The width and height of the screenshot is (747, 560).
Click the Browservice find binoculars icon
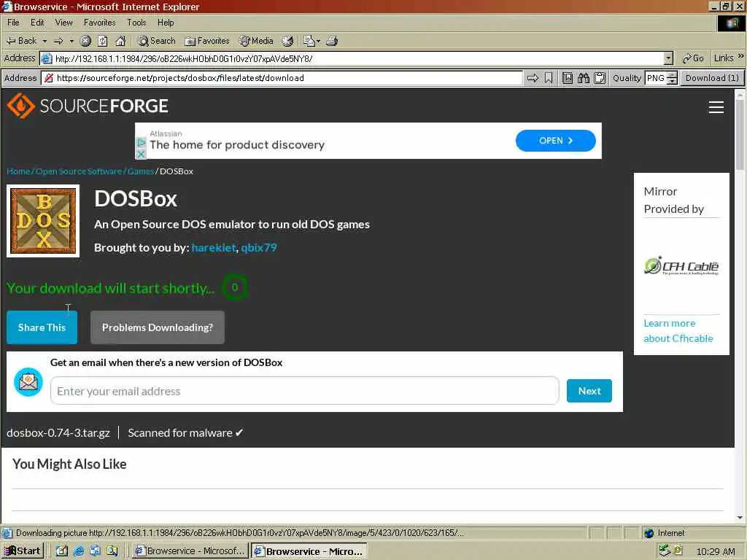coord(584,78)
